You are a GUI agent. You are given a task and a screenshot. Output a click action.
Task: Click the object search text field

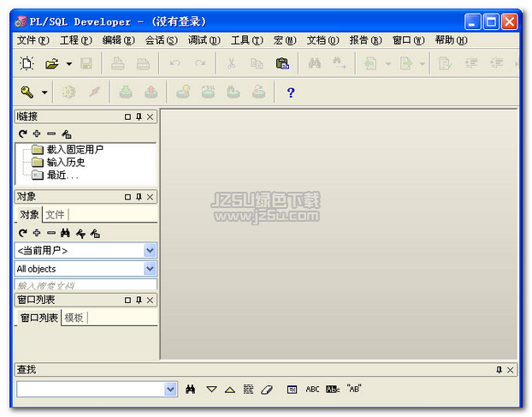coord(86,284)
